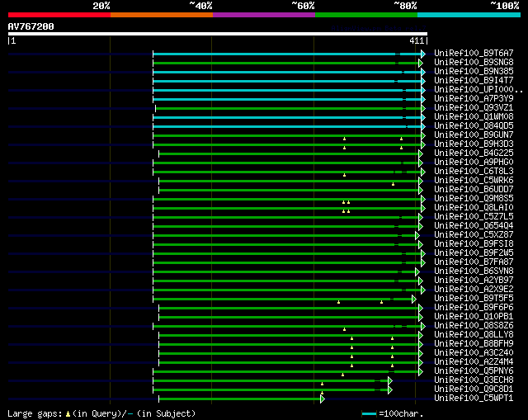Click the green ~80% identity legend segment
The image size is (528, 420).
point(366,15)
